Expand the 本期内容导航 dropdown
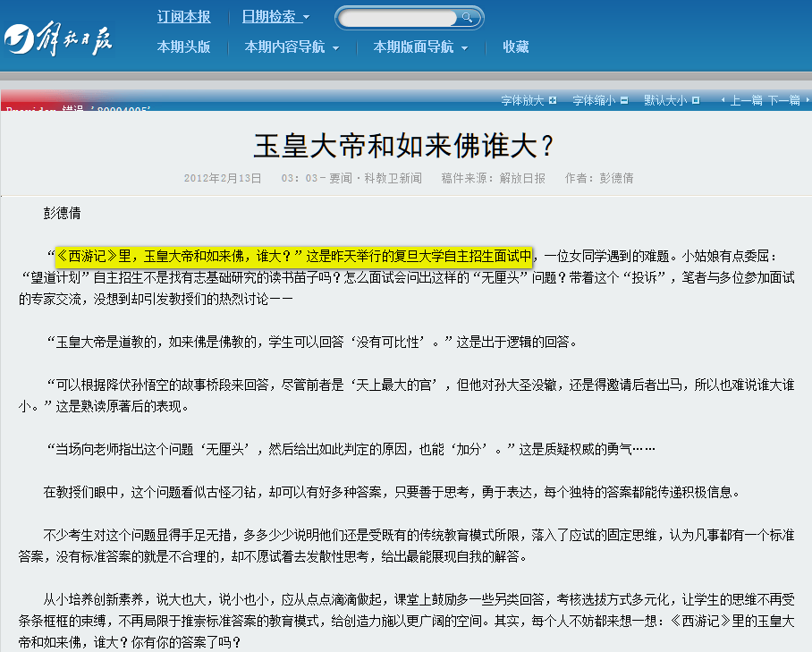The image size is (812, 652). (292, 47)
